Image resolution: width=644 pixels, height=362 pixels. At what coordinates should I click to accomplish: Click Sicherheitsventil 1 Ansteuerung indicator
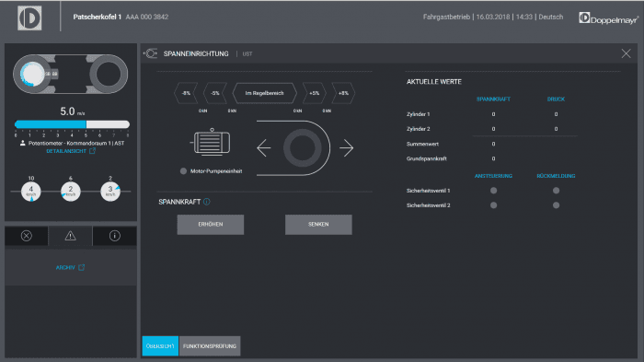coord(493,191)
